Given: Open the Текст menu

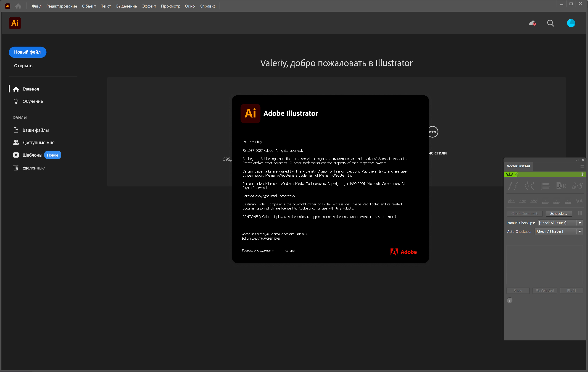Looking at the screenshot, I should pyautogui.click(x=106, y=6).
